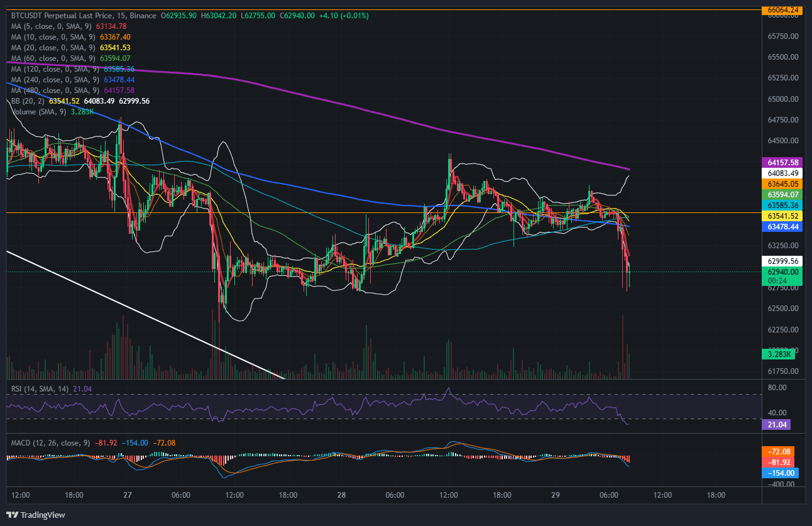The image size is (812, 526).
Task: Click the date 27 on time axis
Action: click(128, 495)
